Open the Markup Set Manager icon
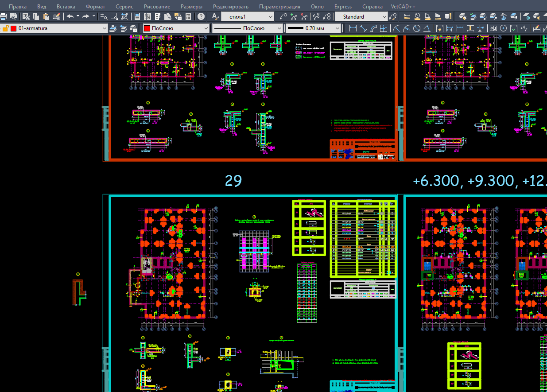Viewport: 547px width, 392px height. coord(178,16)
